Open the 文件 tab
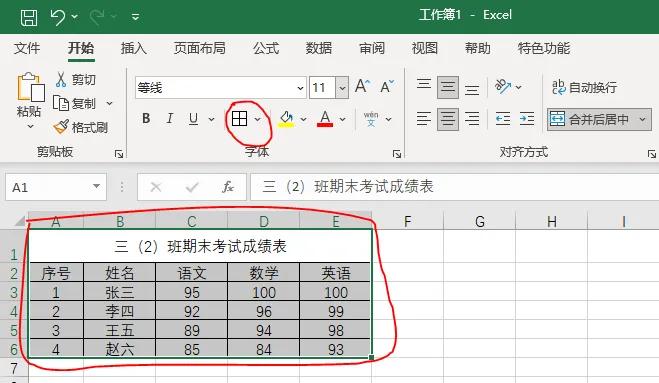The height and width of the screenshot is (383, 659). [x=27, y=48]
